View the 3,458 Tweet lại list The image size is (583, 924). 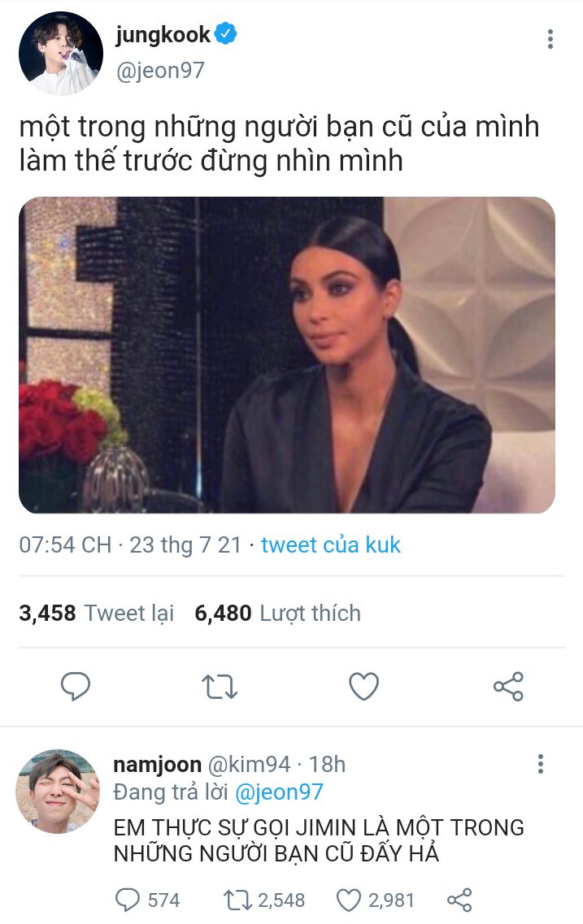click(96, 613)
